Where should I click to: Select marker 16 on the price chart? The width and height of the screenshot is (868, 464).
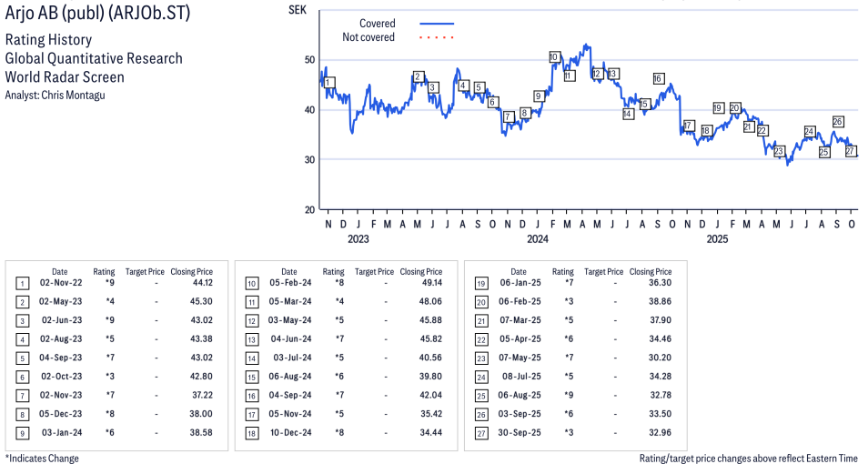(x=658, y=78)
